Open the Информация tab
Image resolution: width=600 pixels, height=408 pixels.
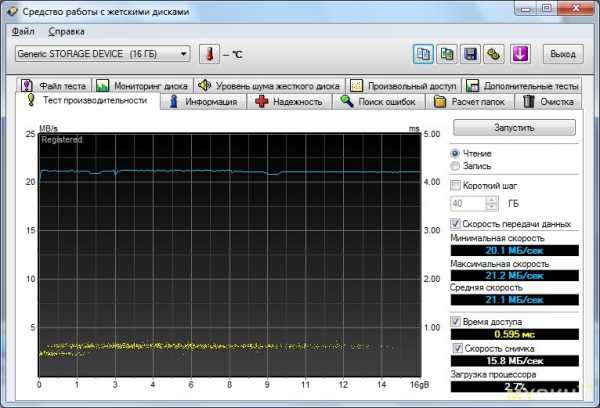click(x=204, y=101)
